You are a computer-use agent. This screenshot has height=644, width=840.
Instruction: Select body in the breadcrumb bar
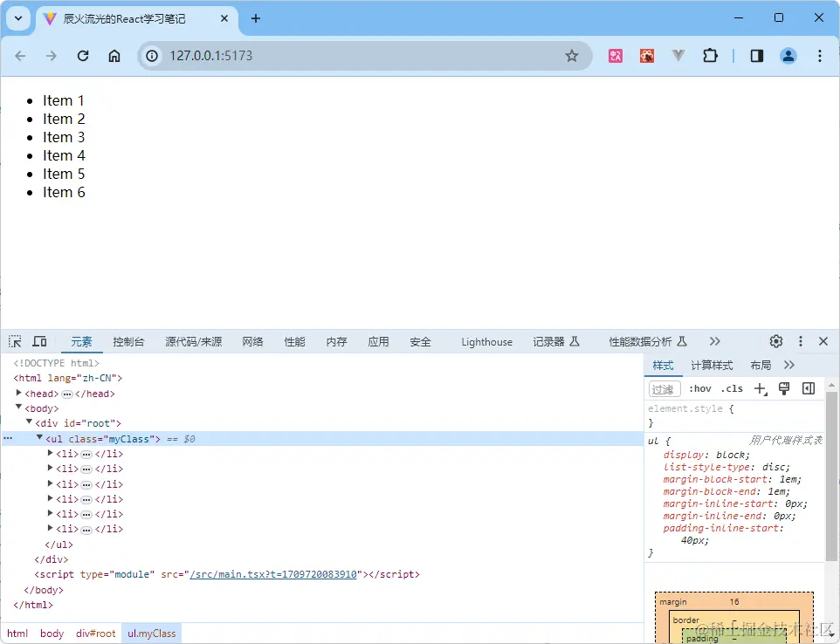coord(52,634)
